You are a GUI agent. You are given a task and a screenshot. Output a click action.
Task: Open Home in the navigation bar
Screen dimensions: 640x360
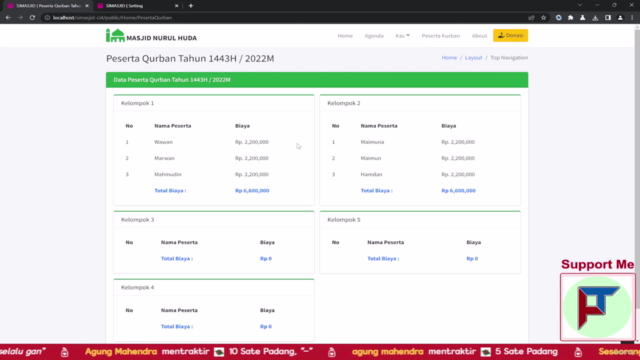coord(345,36)
